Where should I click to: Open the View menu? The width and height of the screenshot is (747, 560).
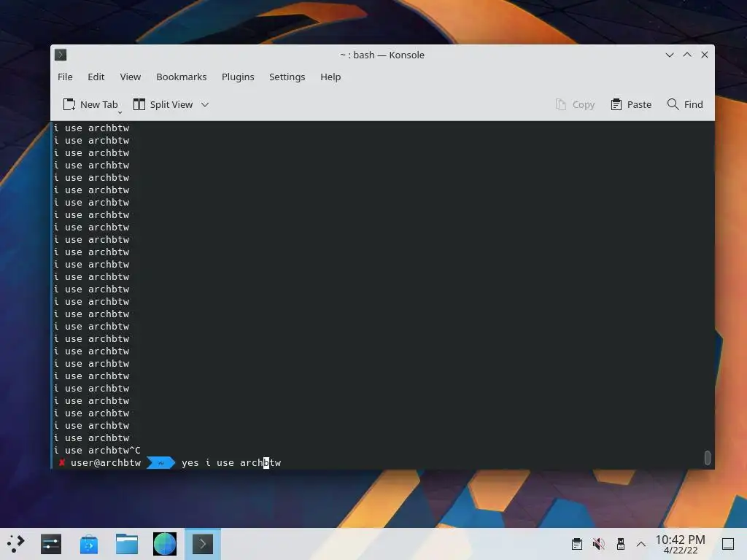click(130, 77)
